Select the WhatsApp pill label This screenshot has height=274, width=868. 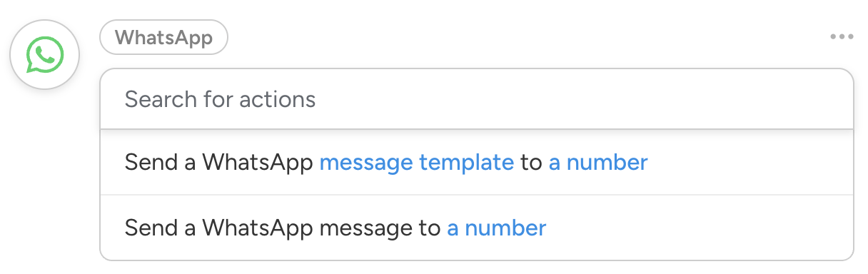tap(163, 37)
